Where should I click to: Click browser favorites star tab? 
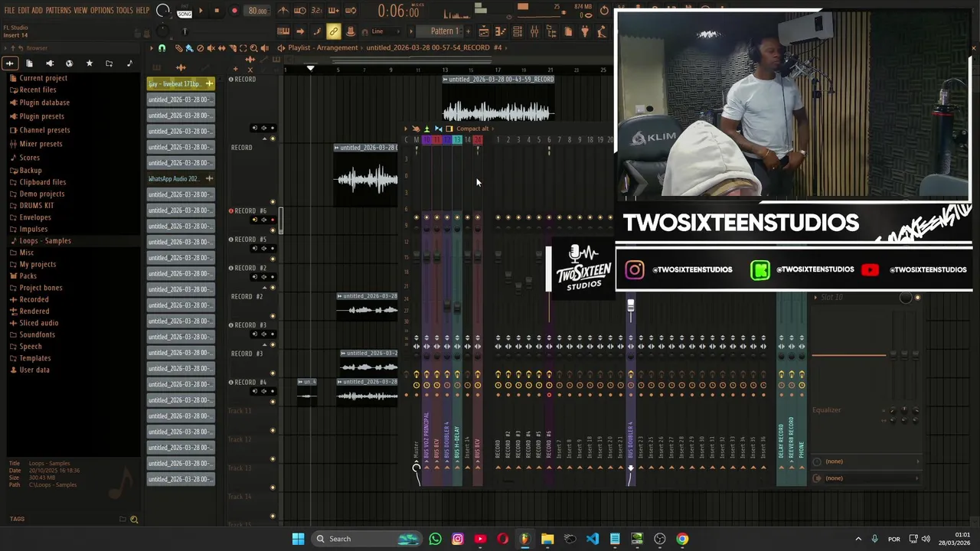89,64
